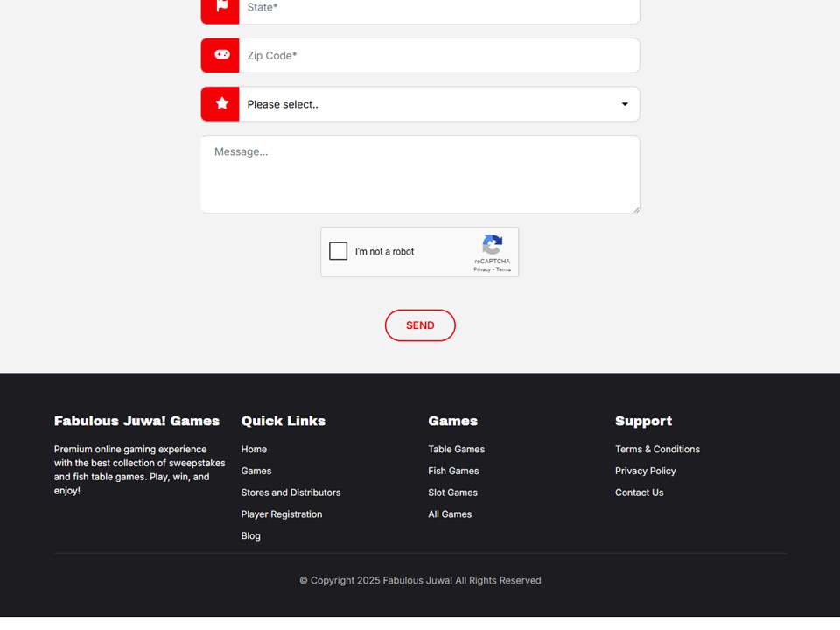Open the Player Registration link
The width and height of the screenshot is (840, 630).
[282, 514]
